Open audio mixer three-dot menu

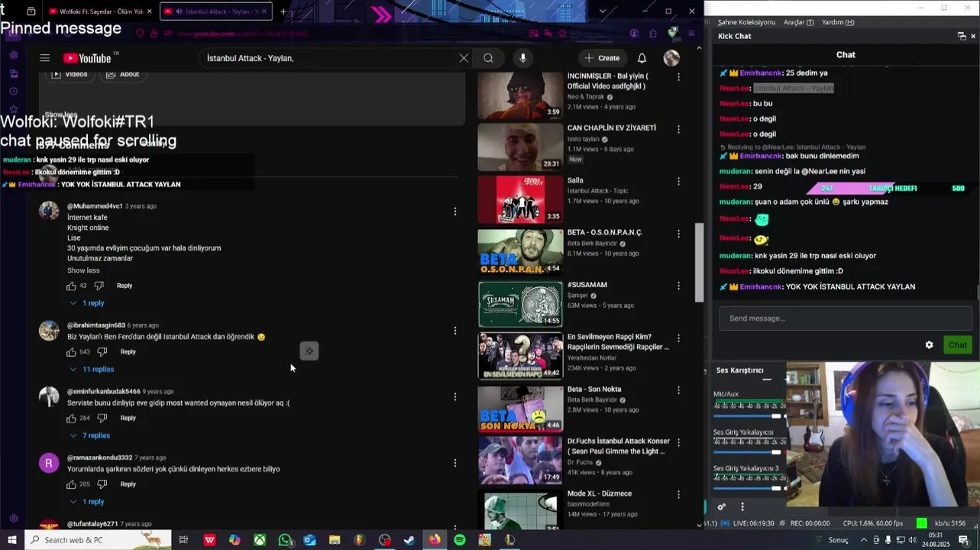[x=742, y=506]
